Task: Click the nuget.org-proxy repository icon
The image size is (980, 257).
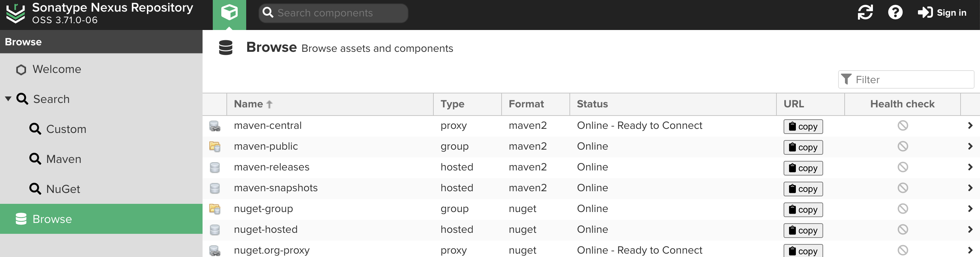Action: [214, 251]
